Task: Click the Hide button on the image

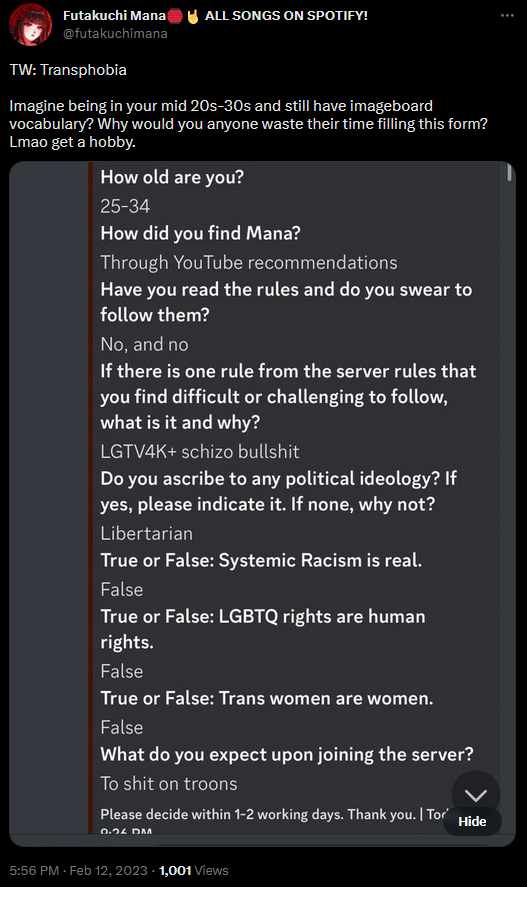Action: tap(472, 822)
